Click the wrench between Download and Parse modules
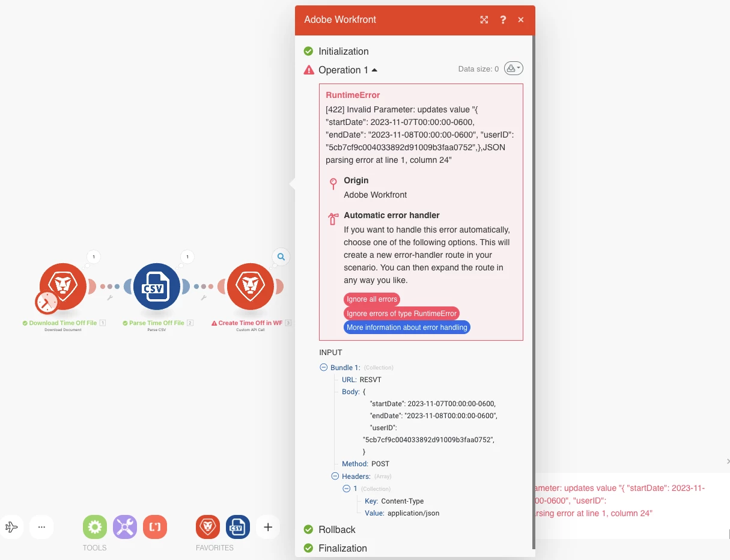The width and height of the screenshot is (730, 560). click(110, 297)
